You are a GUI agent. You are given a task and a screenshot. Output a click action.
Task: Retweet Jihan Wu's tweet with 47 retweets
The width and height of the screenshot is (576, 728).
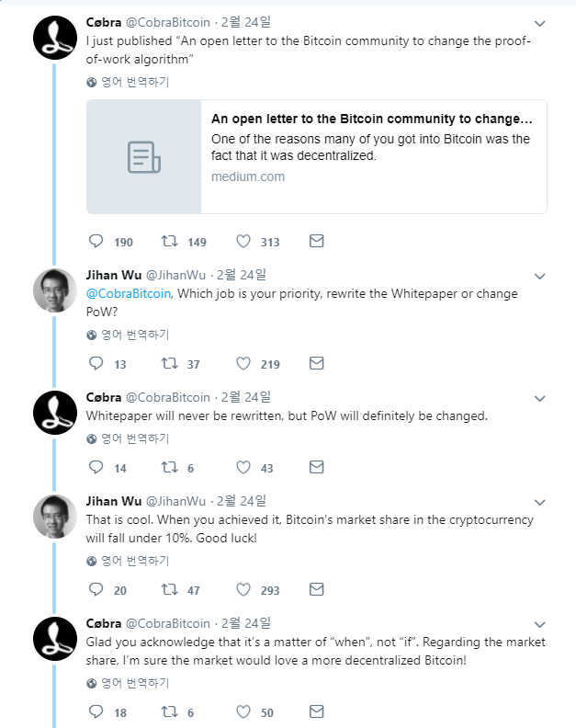(170, 589)
